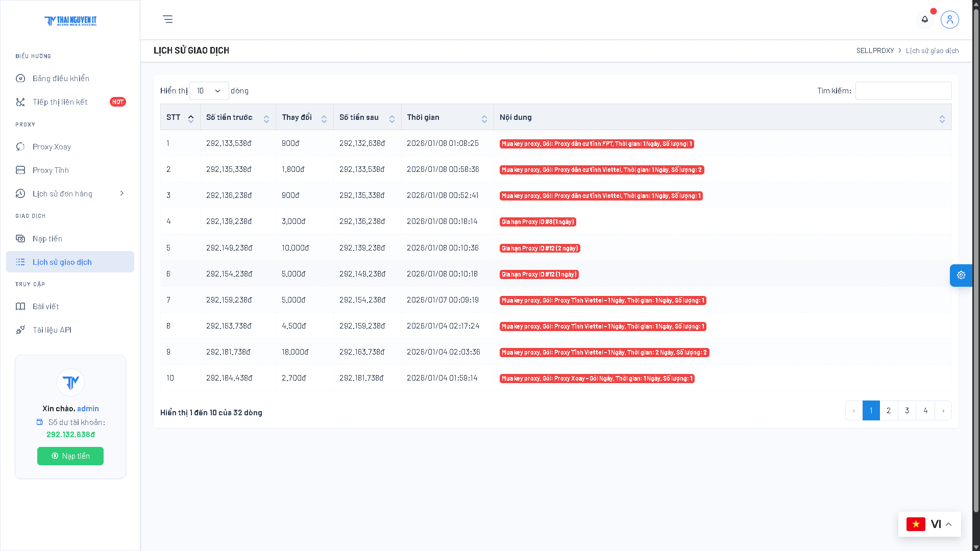Sort by Nội dung column

pyautogui.click(x=942, y=118)
